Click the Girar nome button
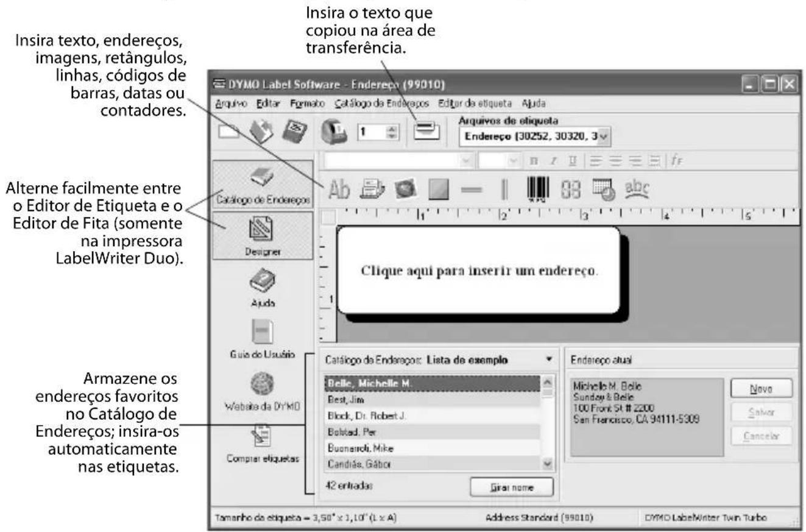This screenshot has width=806, height=532. (512, 487)
